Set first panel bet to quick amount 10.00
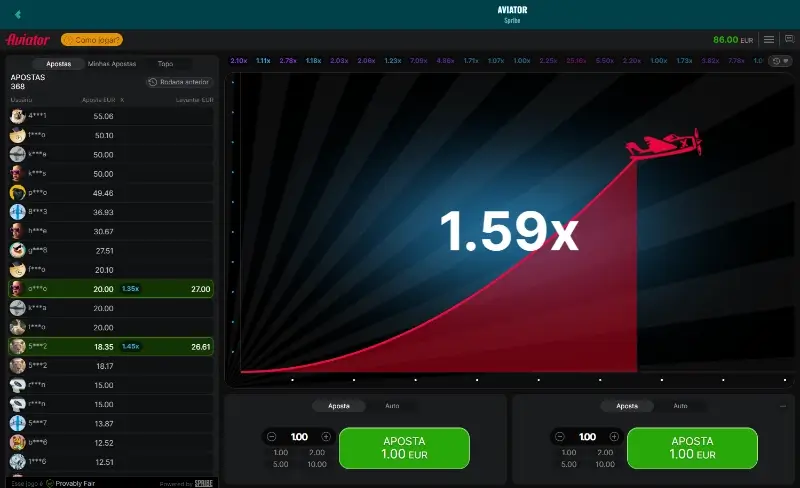Image resolution: width=800 pixels, height=488 pixels. pyautogui.click(x=317, y=465)
